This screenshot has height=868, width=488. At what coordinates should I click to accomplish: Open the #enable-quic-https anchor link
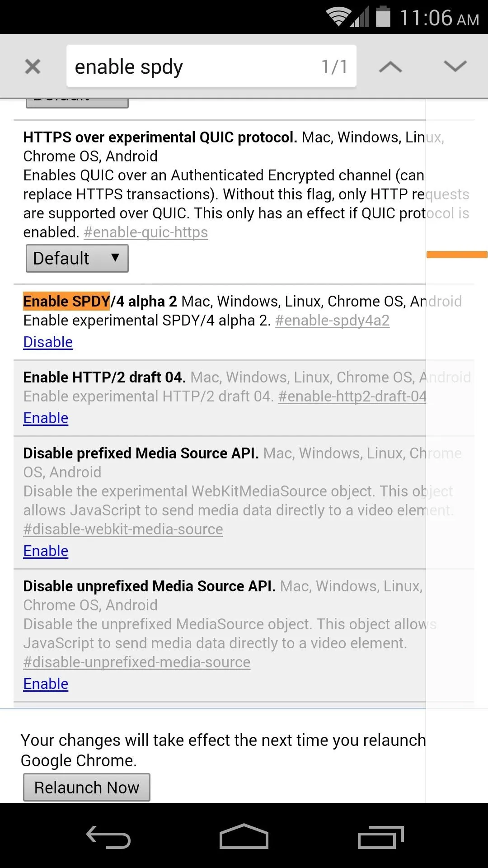145,232
